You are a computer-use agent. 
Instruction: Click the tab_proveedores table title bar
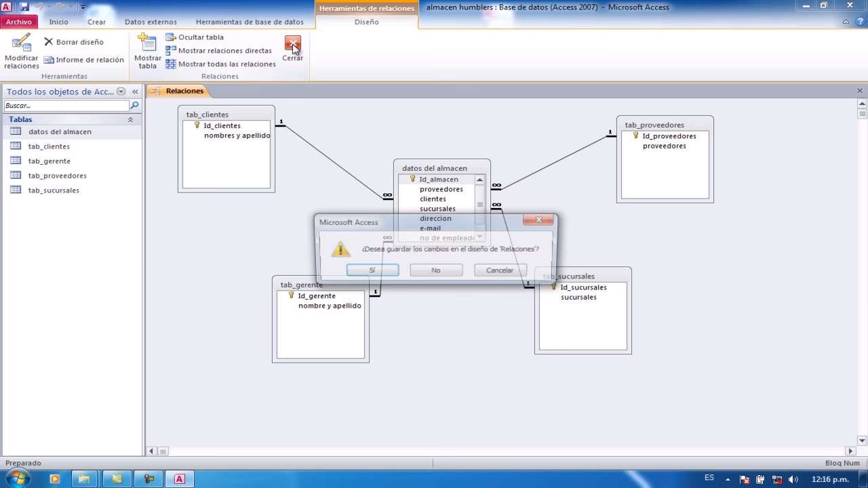[x=665, y=125]
